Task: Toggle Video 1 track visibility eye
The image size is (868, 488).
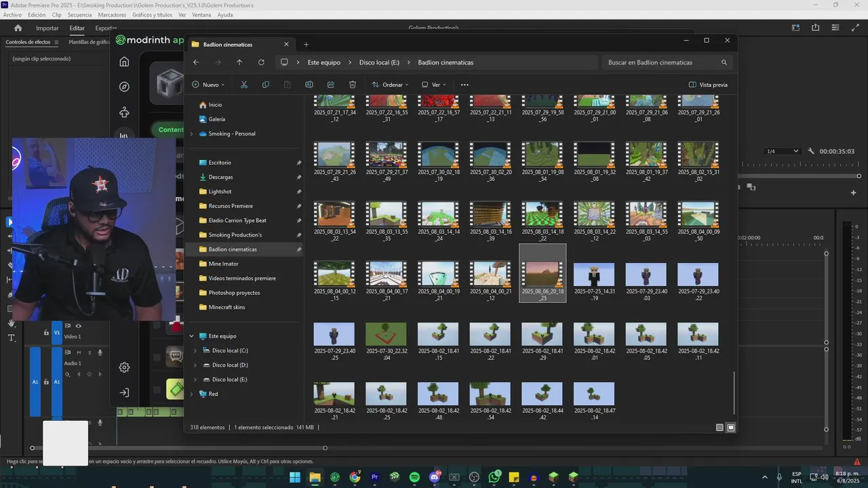Action: [x=78, y=326]
